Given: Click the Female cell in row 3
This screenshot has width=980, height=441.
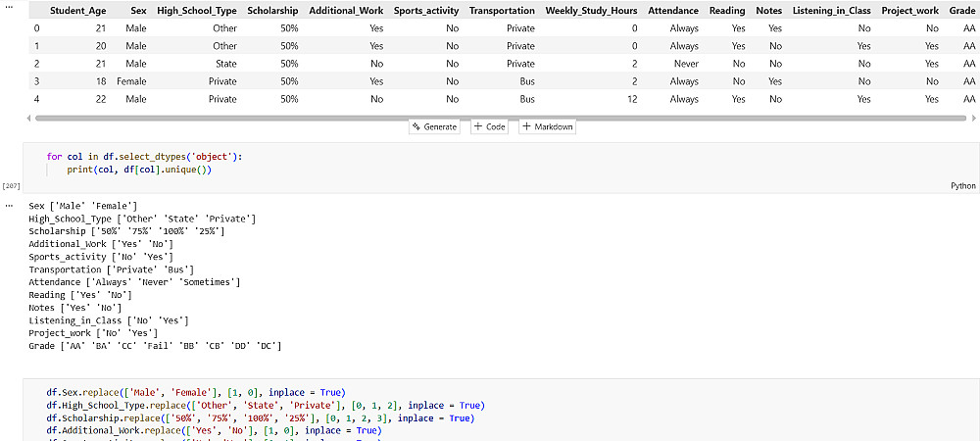Looking at the screenshot, I should tap(131, 81).
